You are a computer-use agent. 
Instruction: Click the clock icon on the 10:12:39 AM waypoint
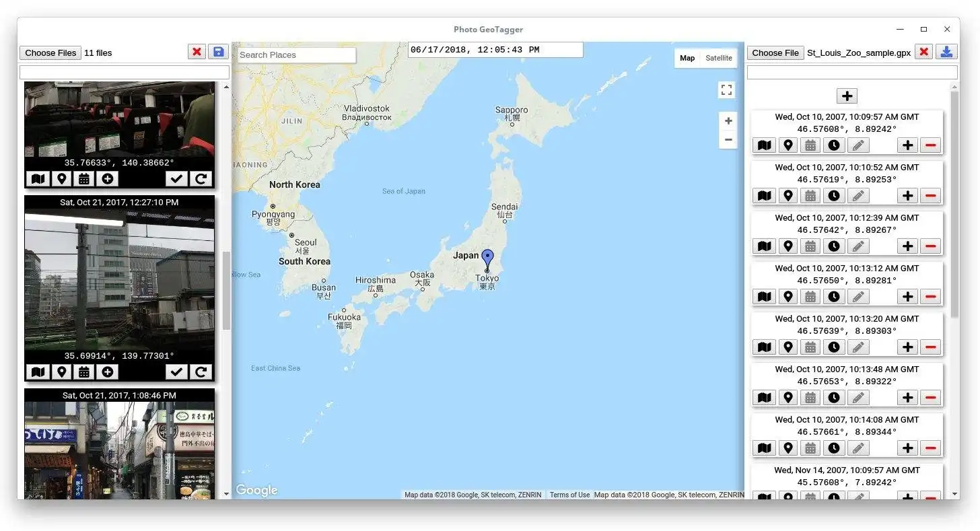(834, 246)
